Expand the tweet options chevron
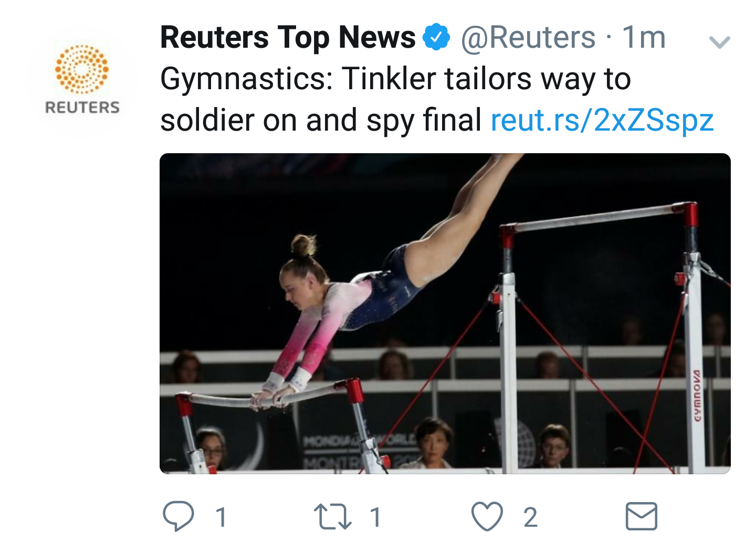This screenshot has width=756, height=543. pyautogui.click(x=719, y=42)
